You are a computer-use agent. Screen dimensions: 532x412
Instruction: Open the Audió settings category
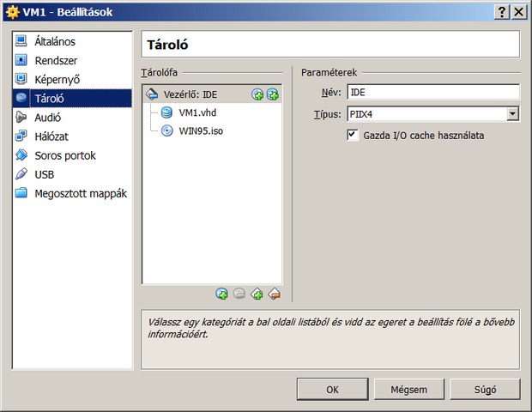pyautogui.click(x=72, y=118)
